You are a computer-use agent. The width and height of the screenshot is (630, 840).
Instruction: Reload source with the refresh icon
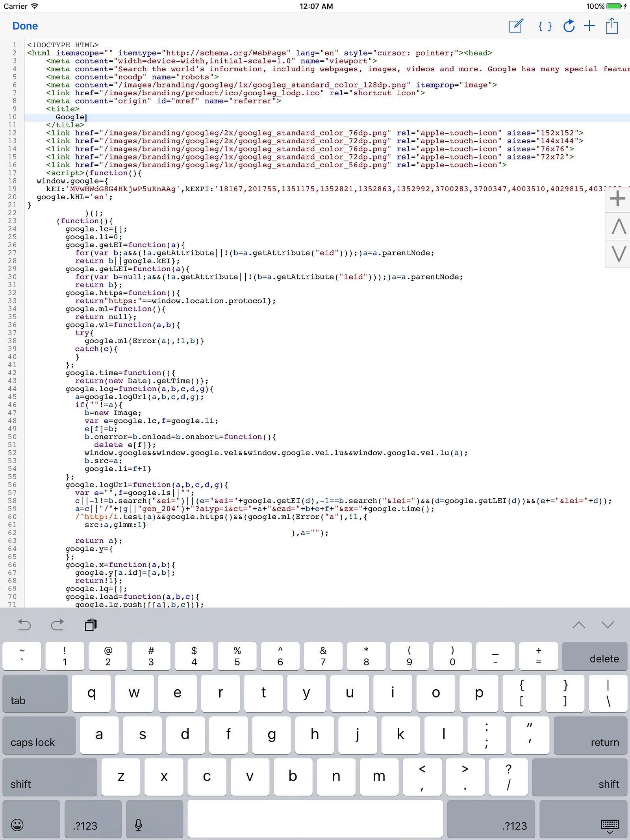tap(569, 26)
